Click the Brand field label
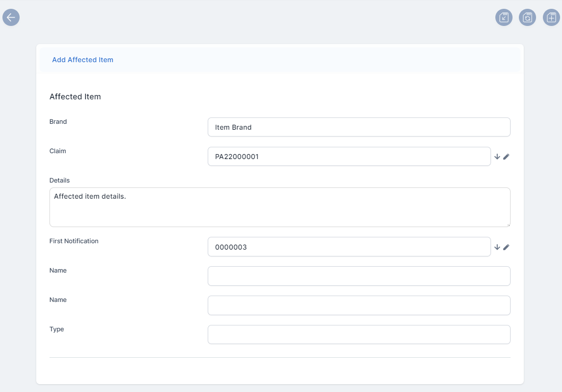Viewport: 562px width, 392px height. point(58,122)
